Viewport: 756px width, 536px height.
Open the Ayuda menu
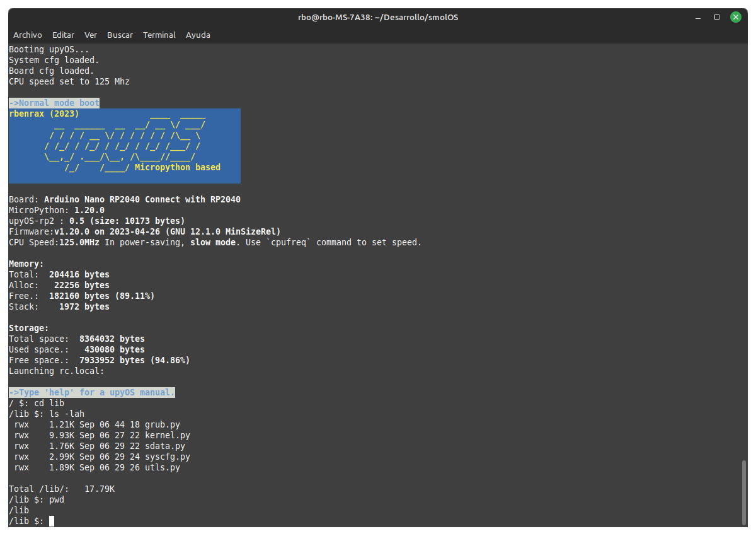198,35
